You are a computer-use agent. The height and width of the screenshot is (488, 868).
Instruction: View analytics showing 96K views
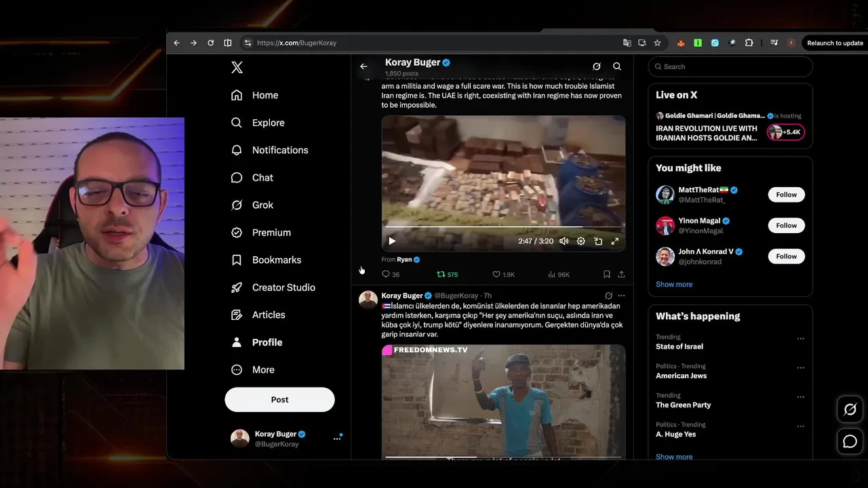pyautogui.click(x=559, y=274)
